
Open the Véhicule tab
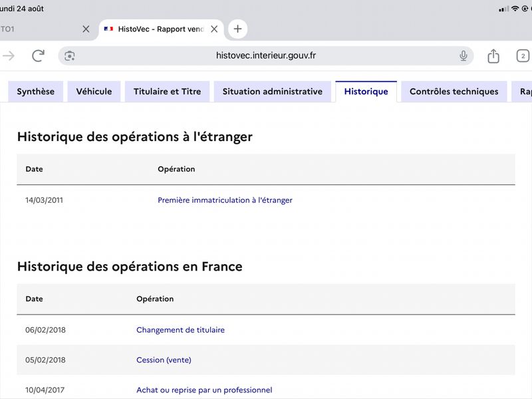coord(94,92)
